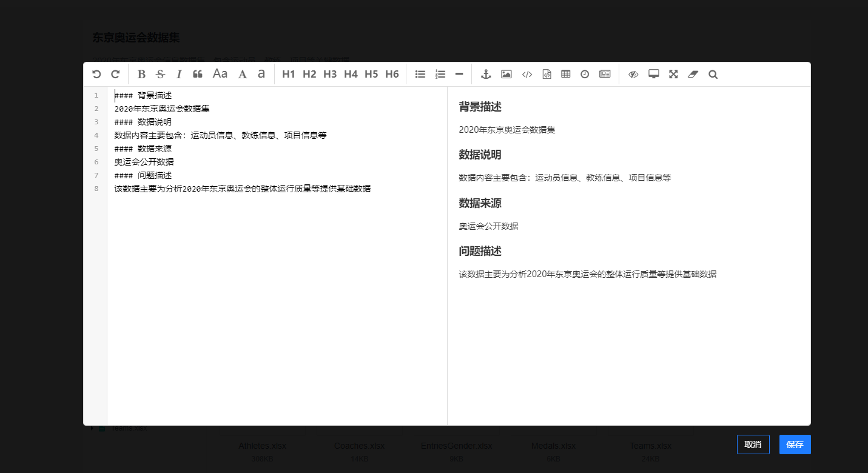The image size is (868, 473).
Task: Click editor line '2020年东京奥运会数据集'
Action: click(162, 109)
